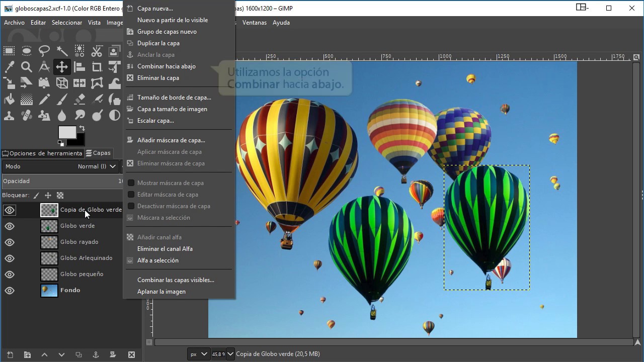644x362 pixels.
Task: Open the px unit dropdown in status bar
Action: 198,354
